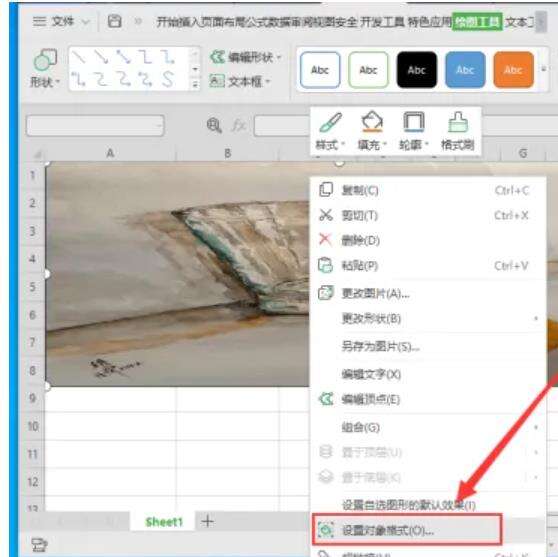Open 轮廓 outline in floating toolbar

tap(414, 131)
